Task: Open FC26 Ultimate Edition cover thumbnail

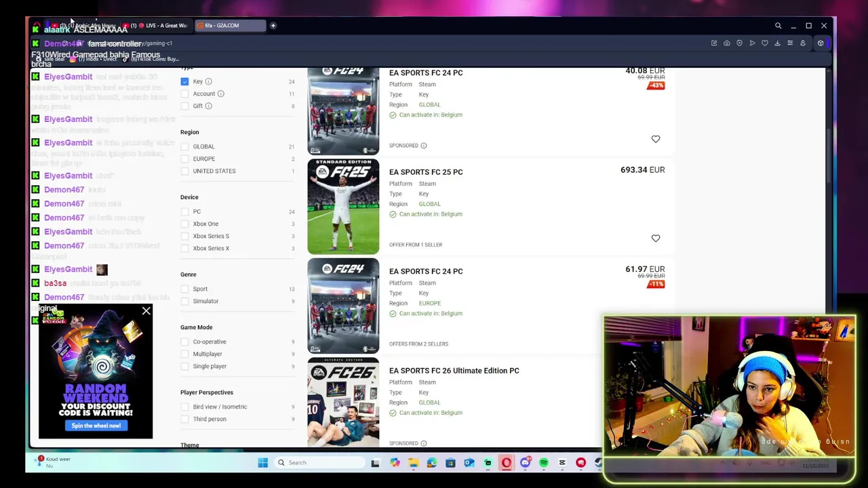Action: coord(343,402)
